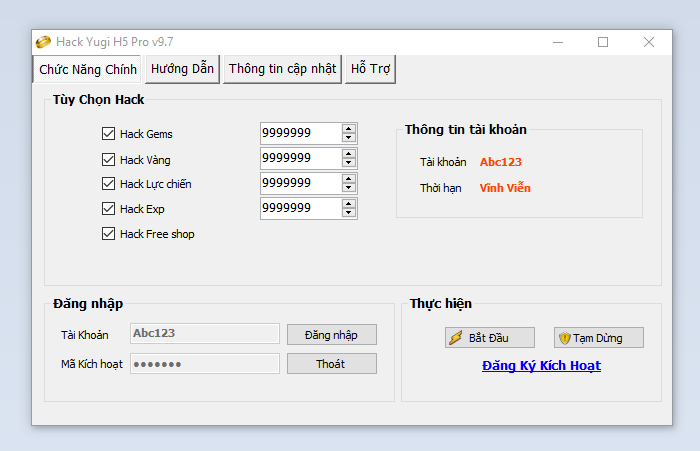Toggle the Hack Exp checkbox

pos(109,209)
